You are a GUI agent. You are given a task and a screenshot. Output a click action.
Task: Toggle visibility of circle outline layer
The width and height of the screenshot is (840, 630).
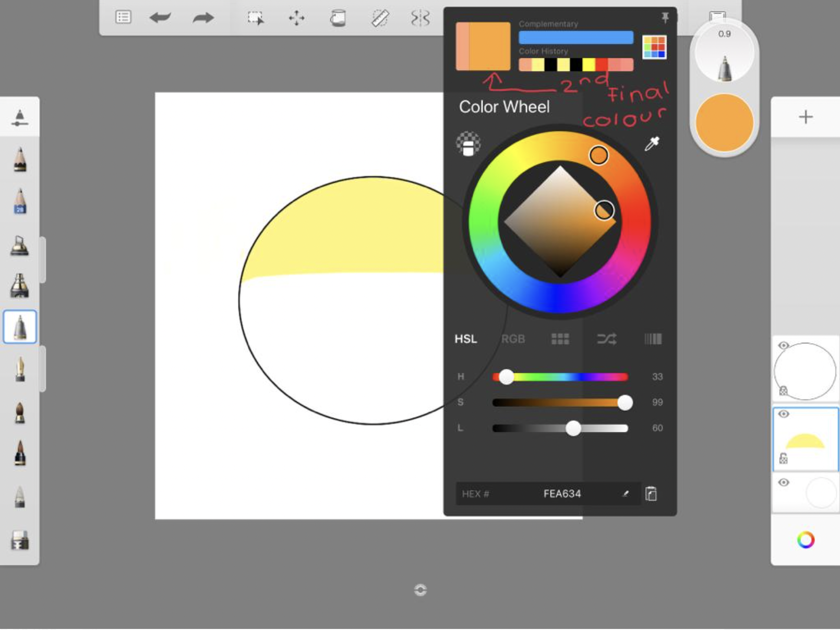(783, 346)
